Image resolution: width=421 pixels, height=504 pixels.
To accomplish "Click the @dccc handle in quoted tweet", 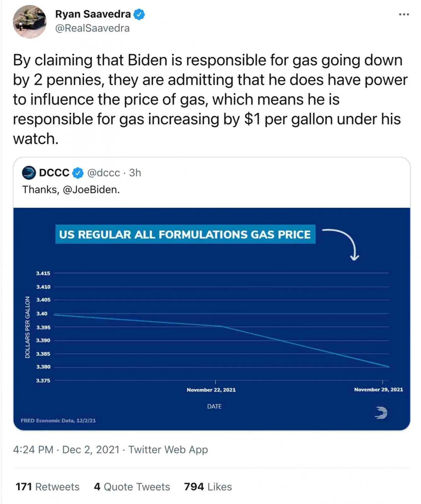I will point(103,173).
